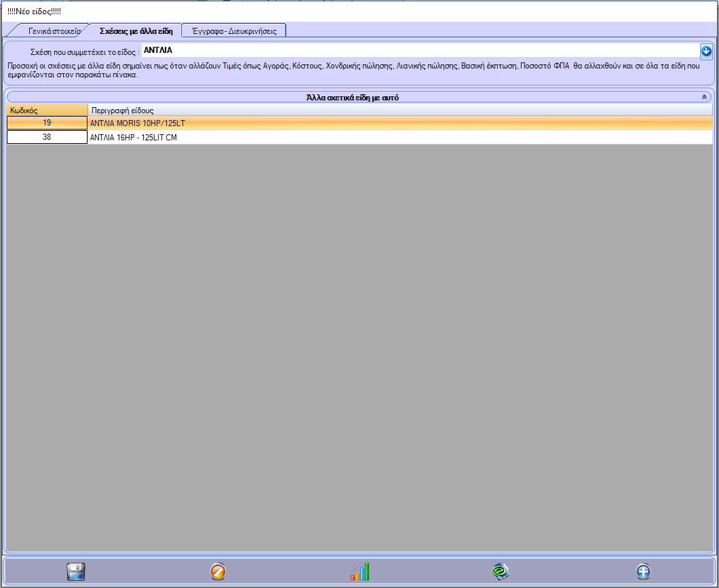Click the orange cancel icon
Image resolution: width=719 pixels, height=588 pixels.
(218, 572)
